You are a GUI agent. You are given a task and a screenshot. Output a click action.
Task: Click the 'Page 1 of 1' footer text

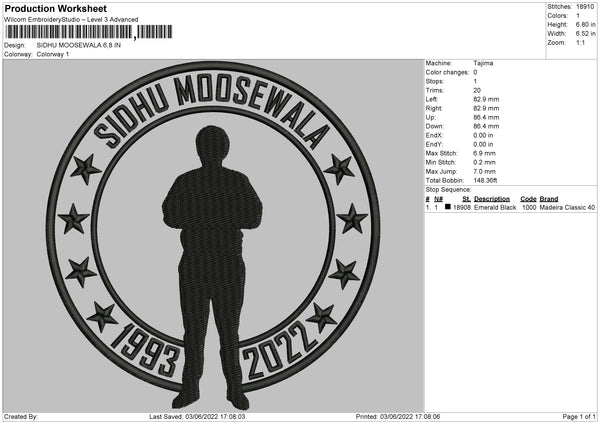[x=579, y=417]
